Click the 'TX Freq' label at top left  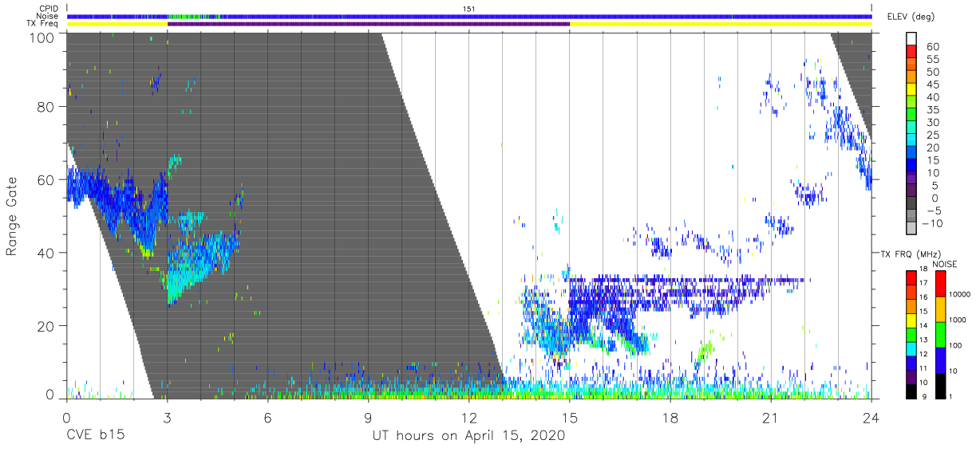coord(42,24)
